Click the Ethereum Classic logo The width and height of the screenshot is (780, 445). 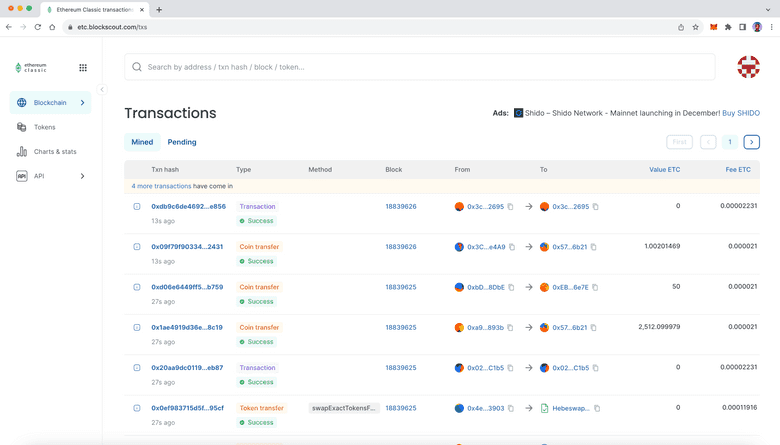(x=31, y=68)
